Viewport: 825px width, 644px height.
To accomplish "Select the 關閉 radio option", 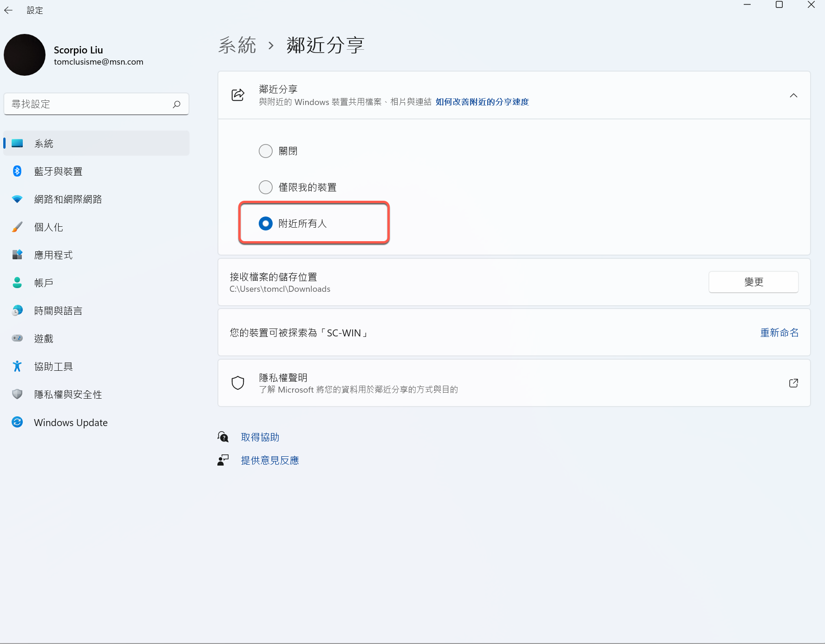I will pyautogui.click(x=266, y=151).
